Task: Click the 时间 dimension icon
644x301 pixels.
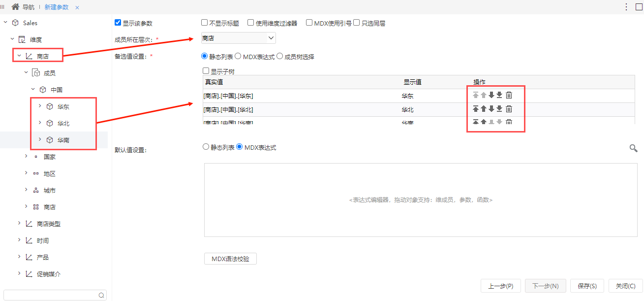Action: (29, 240)
